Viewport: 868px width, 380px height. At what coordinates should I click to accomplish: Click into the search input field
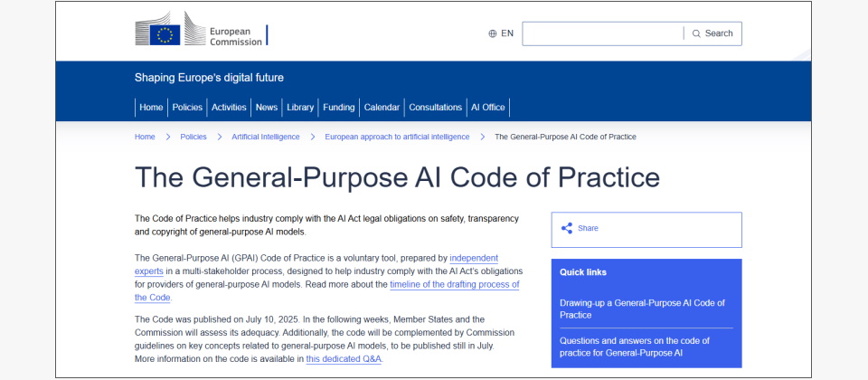coord(603,33)
